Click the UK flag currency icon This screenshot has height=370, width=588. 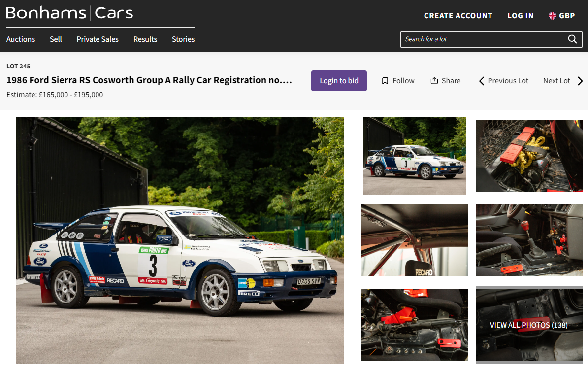point(553,16)
